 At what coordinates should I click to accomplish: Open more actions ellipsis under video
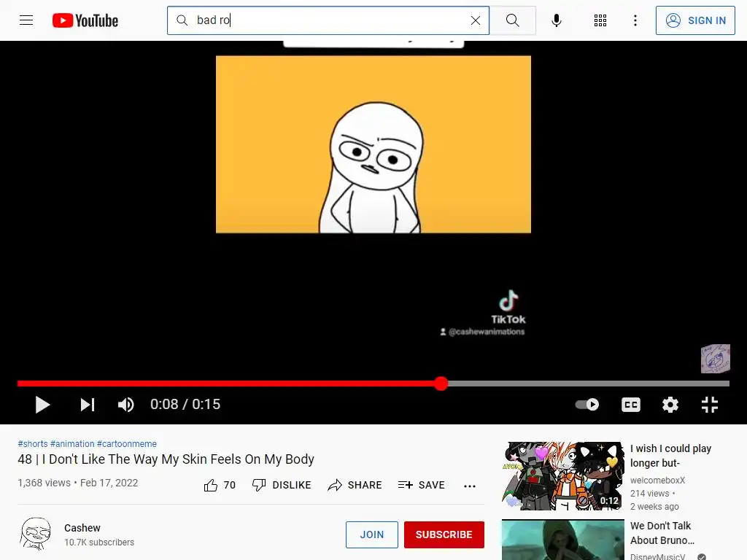tap(470, 486)
